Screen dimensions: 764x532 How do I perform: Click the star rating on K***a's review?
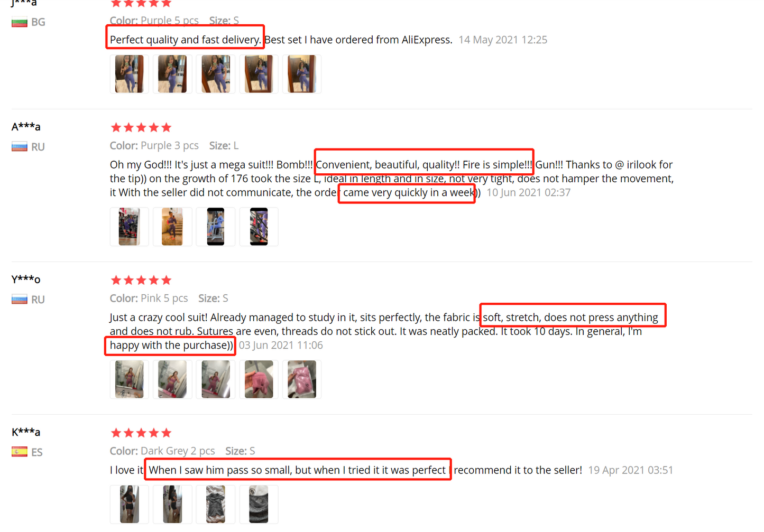(x=141, y=433)
